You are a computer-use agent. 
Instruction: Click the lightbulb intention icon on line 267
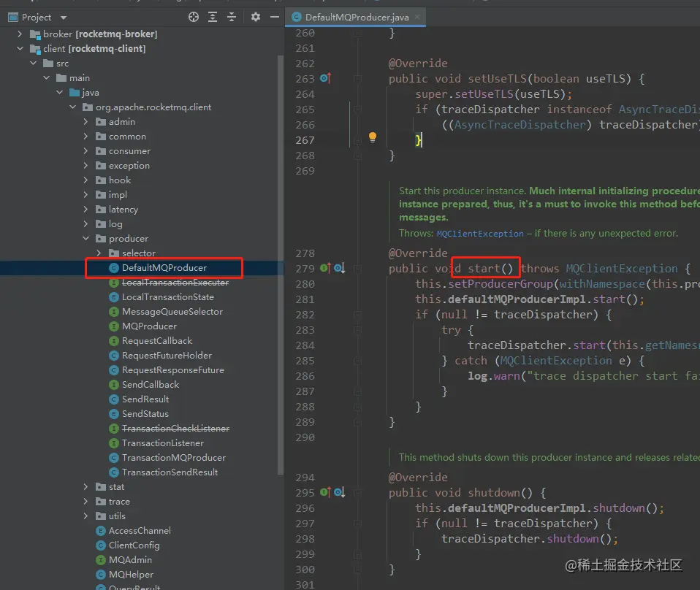tap(373, 137)
